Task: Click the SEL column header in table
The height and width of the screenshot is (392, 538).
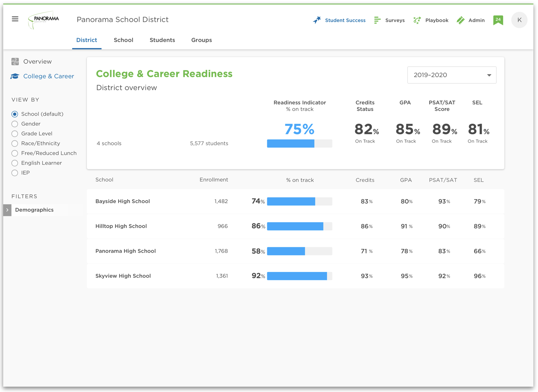Action: (478, 180)
